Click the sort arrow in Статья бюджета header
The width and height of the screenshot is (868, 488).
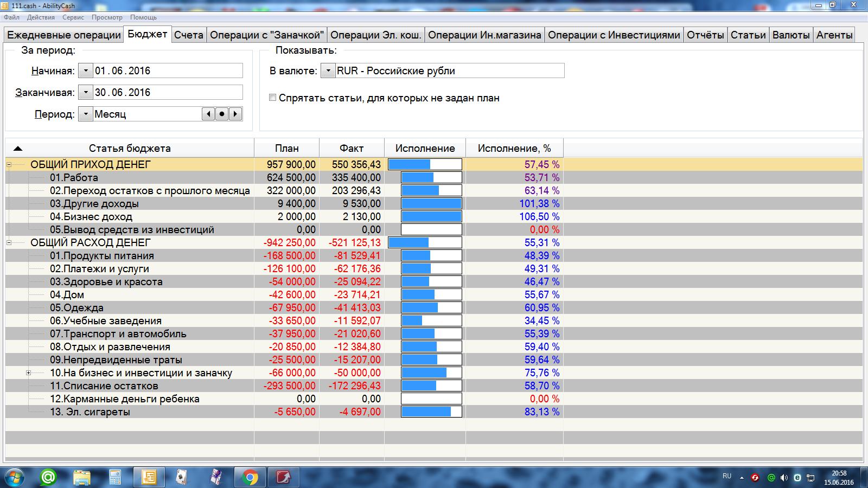coord(18,149)
